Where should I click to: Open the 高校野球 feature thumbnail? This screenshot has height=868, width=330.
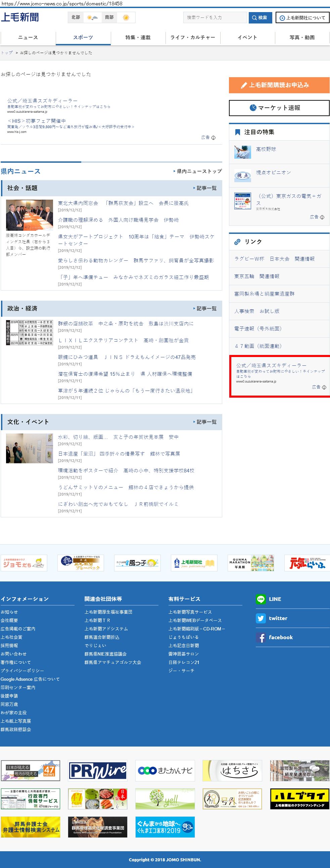point(243,152)
